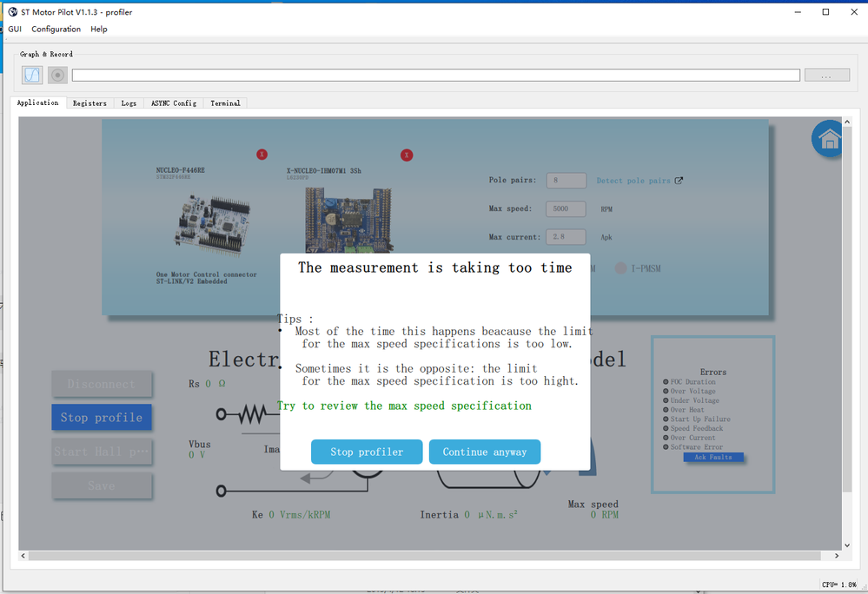Screen dimensions: 868x594
Task: Click the 'Max speed 0 RPM' readout
Action: (x=593, y=510)
